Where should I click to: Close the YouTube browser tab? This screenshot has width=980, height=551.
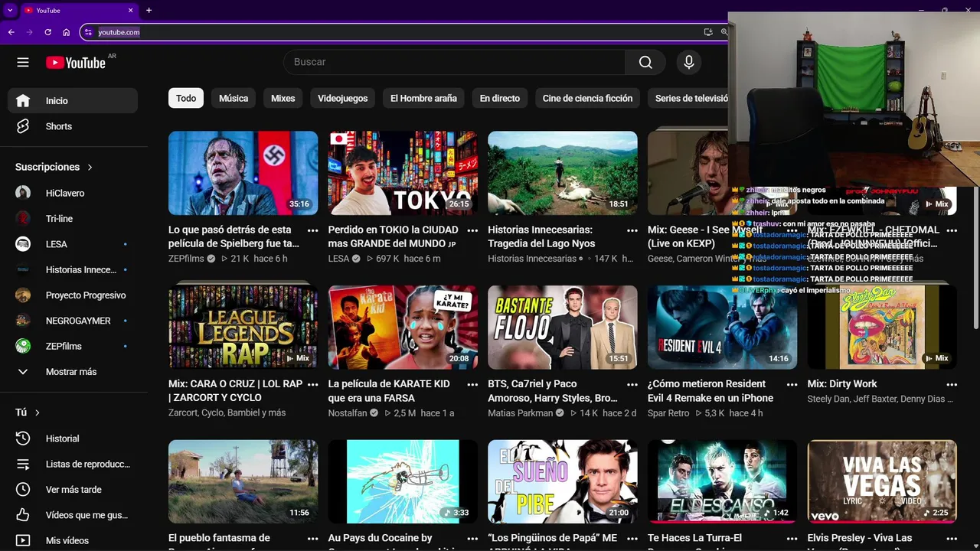130,10
